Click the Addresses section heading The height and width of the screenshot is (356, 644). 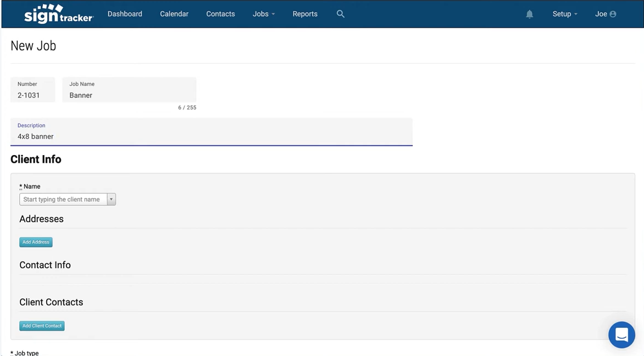coord(41,219)
